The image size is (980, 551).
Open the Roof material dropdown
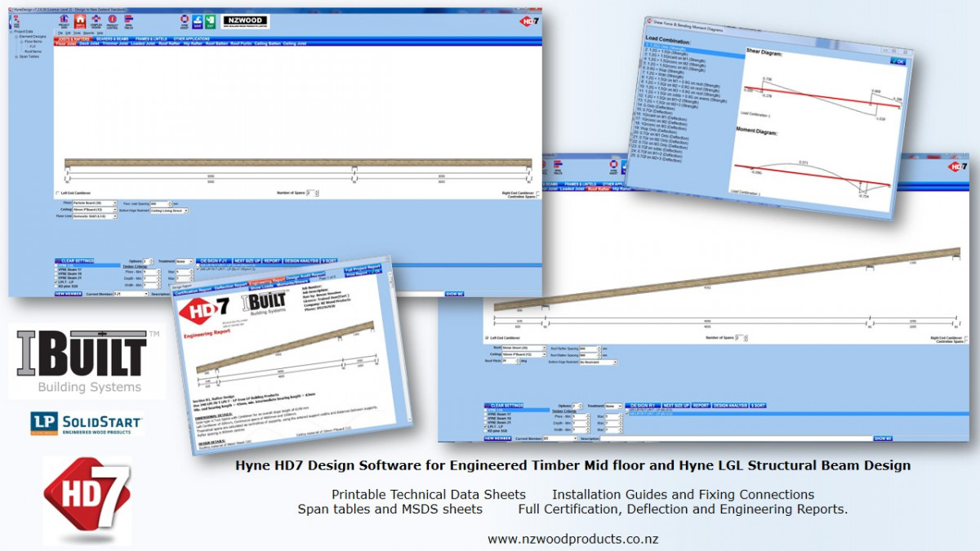click(525, 348)
